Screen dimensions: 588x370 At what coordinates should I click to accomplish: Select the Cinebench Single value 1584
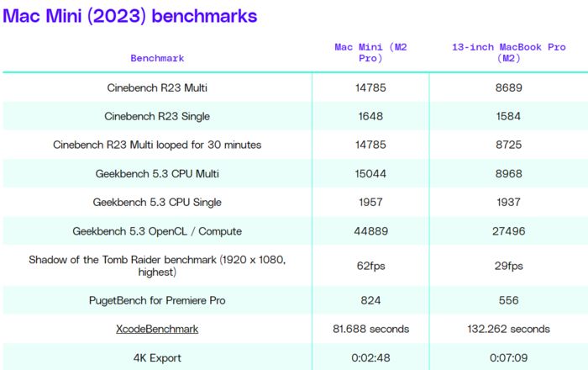(508, 116)
